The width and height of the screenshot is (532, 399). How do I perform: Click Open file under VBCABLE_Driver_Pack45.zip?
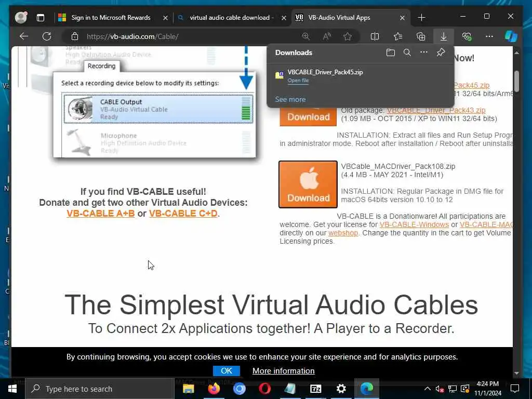[x=298, y=81]
